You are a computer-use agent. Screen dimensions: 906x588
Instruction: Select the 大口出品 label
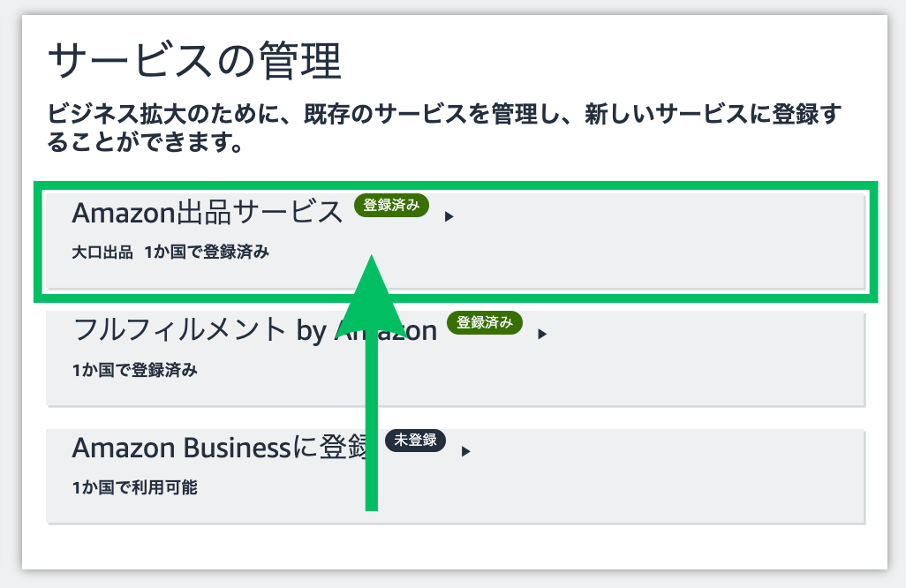pos(102,253)
